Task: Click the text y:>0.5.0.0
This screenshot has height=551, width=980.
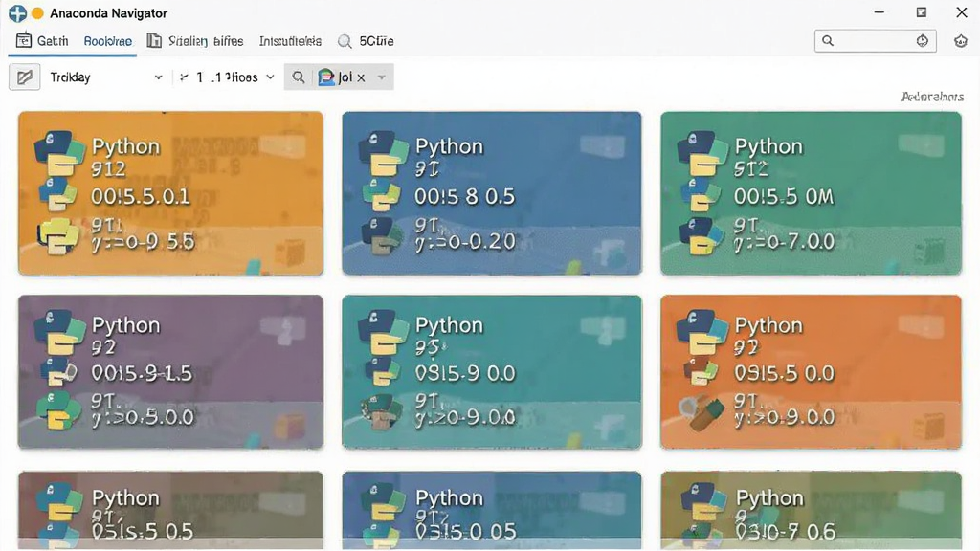Action: (144, 417)
